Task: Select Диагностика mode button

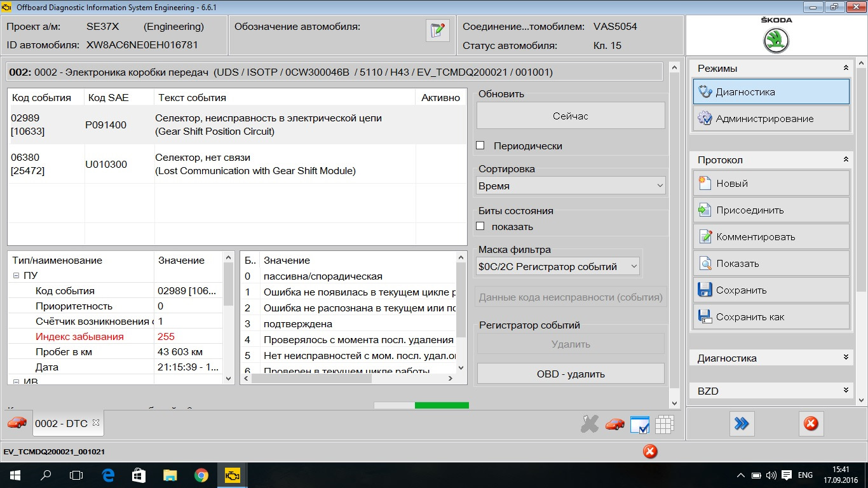Action: pyautogui.click(x=771, y=91)
